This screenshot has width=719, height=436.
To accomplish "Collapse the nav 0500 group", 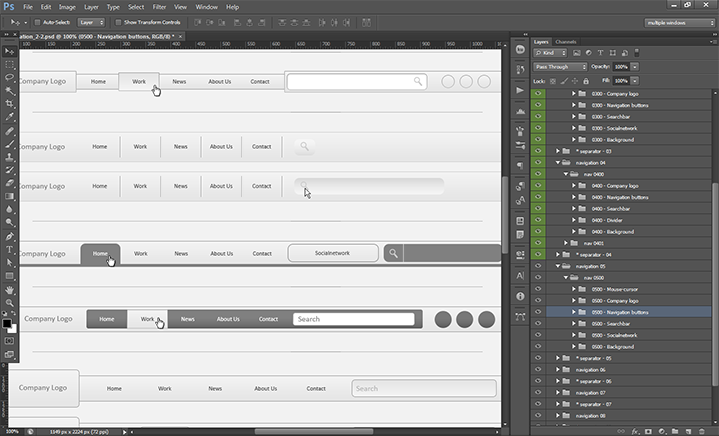I will click(566, 278).
